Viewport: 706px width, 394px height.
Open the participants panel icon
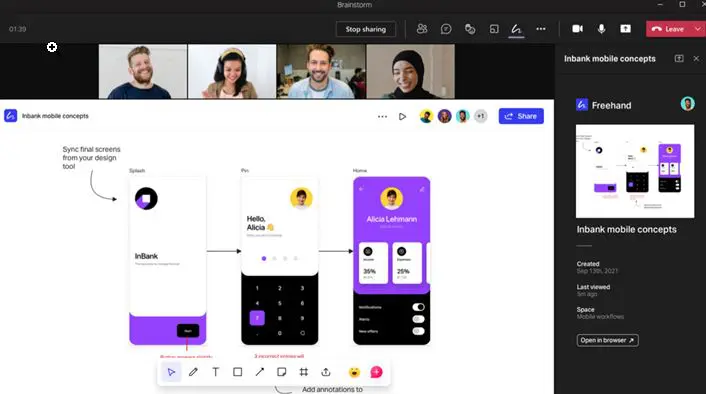pyautogui.click(x=422, y=29)
